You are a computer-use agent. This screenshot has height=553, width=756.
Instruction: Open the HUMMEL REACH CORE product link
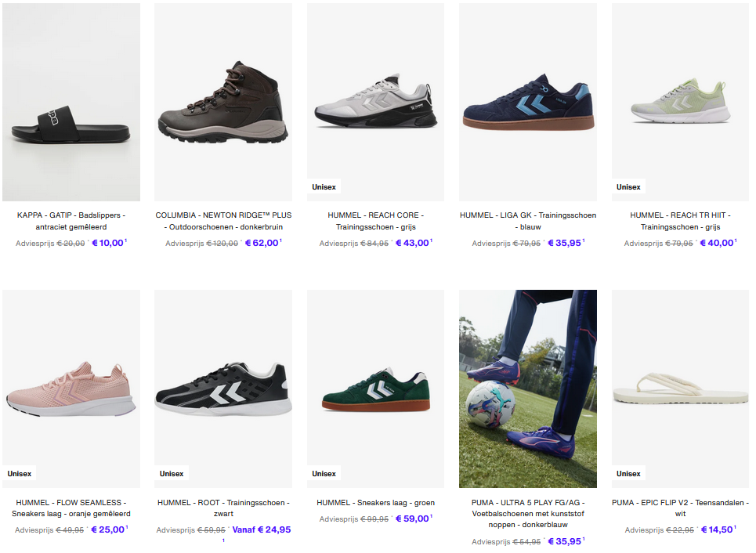click(375, 221)
